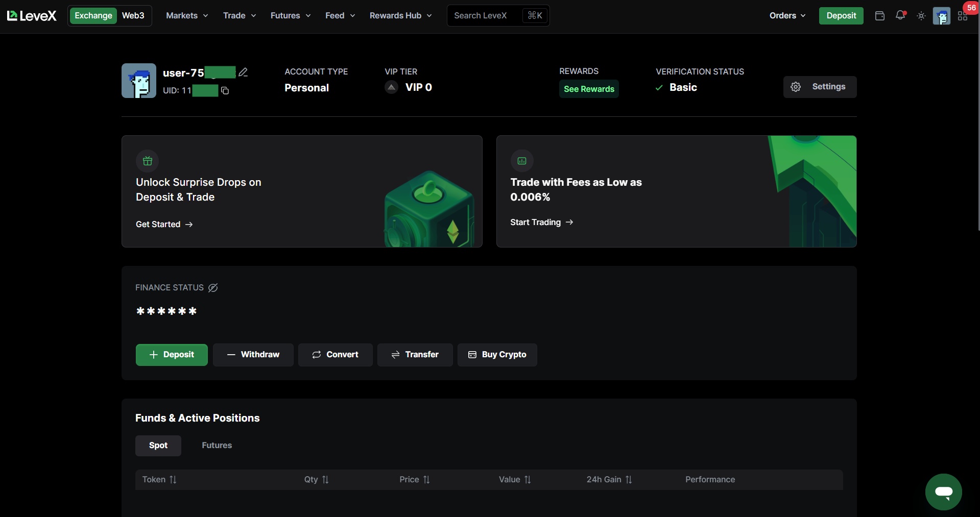Click the top-bar Deposit button
Image resolution: width=980 pixels, height=517 pixels.
point(841,16)
